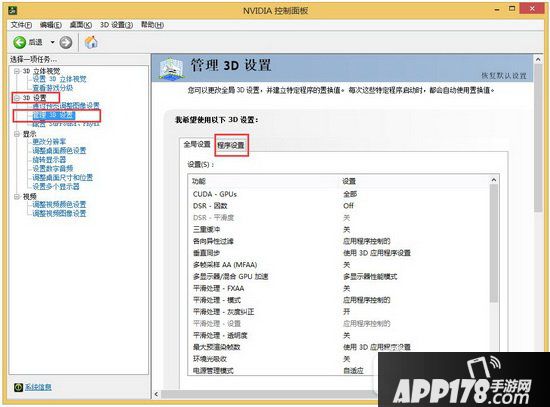Switch to the 程序设置 tab
This screenshot has height=407, width=550.
231,145
